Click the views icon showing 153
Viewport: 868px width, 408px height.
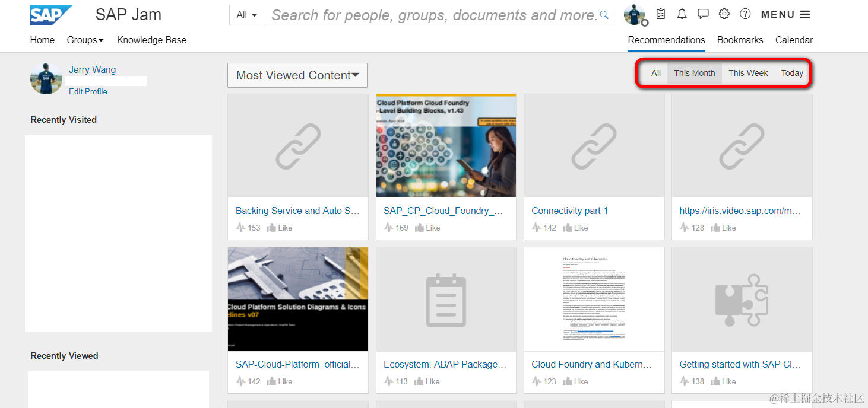[x=240, y=228]
